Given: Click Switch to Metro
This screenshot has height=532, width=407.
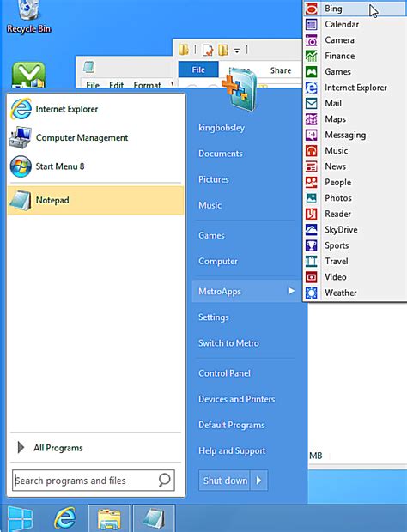Looking at the screenshot, I should 228,343.
